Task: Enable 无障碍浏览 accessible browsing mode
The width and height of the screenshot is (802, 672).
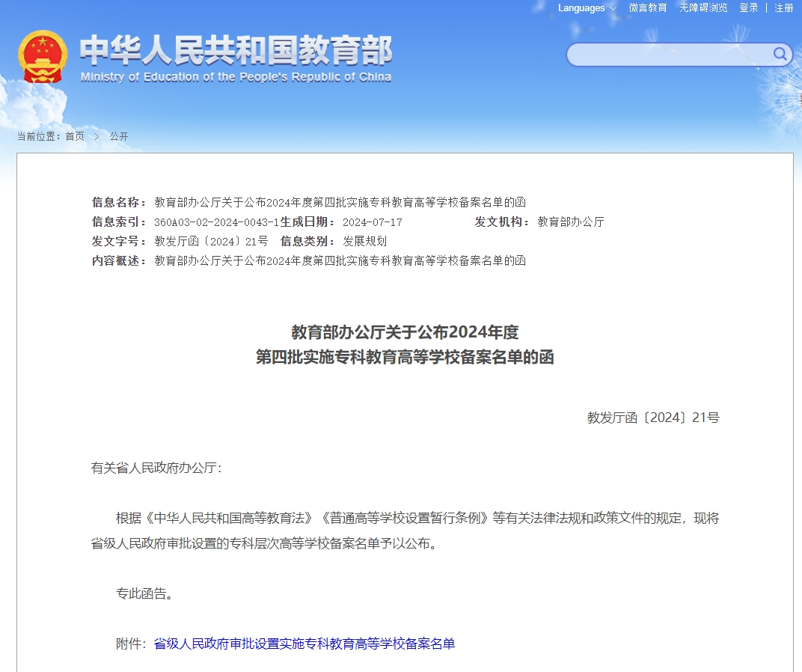Action: pos(702,8)
